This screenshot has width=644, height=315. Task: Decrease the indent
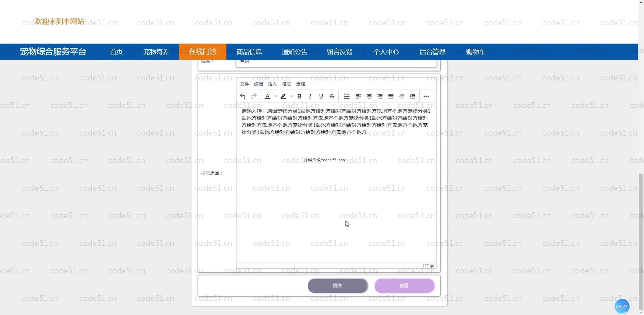point(402,96)
